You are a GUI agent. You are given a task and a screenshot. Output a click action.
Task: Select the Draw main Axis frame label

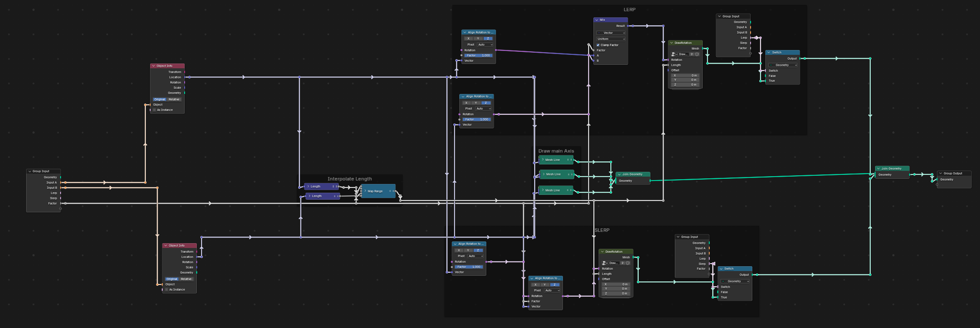tap(556, 151)
